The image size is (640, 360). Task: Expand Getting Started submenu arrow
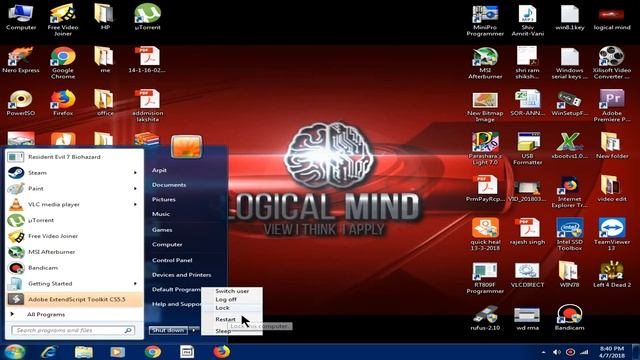click(x=135, y=284)
